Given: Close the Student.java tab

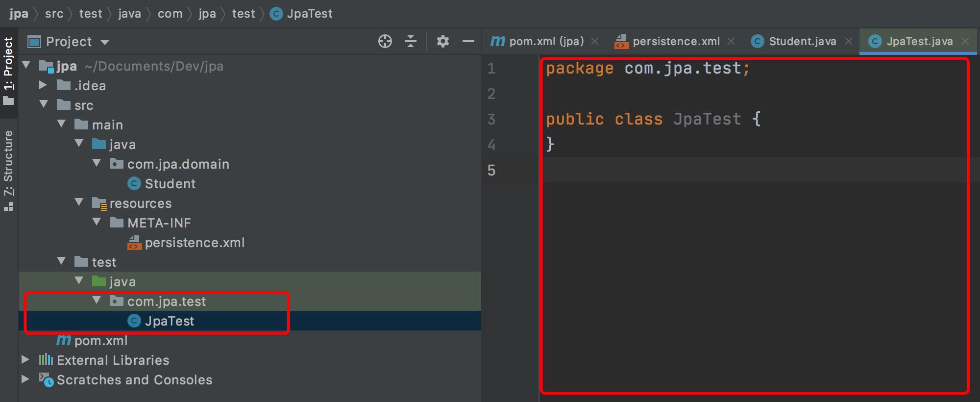Looking at the screenshot, I should pyautogui.click(x=849, y=41).
